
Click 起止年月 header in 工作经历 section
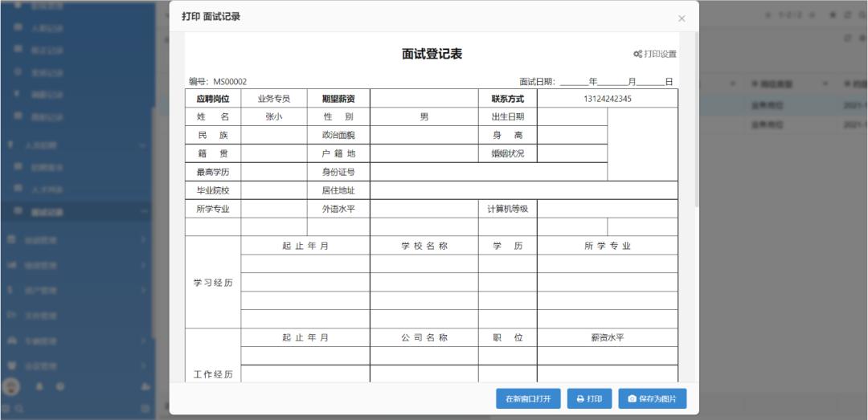click(305, 337)
